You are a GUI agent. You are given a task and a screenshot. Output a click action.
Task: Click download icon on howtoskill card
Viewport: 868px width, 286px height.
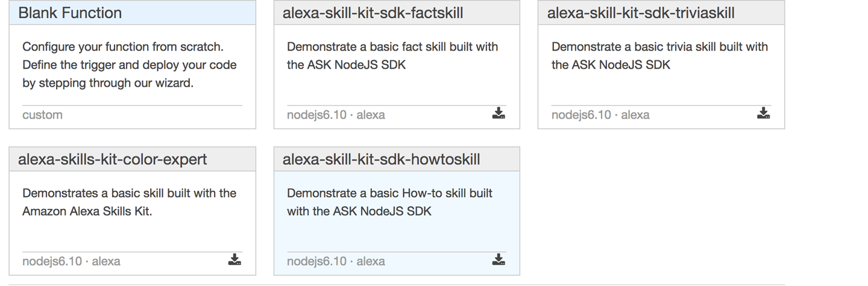click(x=498, y=260)
